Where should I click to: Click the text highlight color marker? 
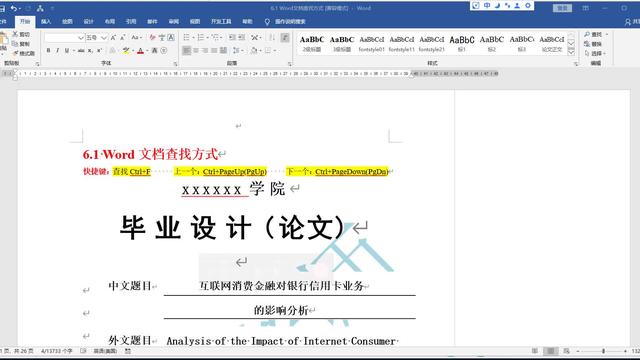(126, 51)
